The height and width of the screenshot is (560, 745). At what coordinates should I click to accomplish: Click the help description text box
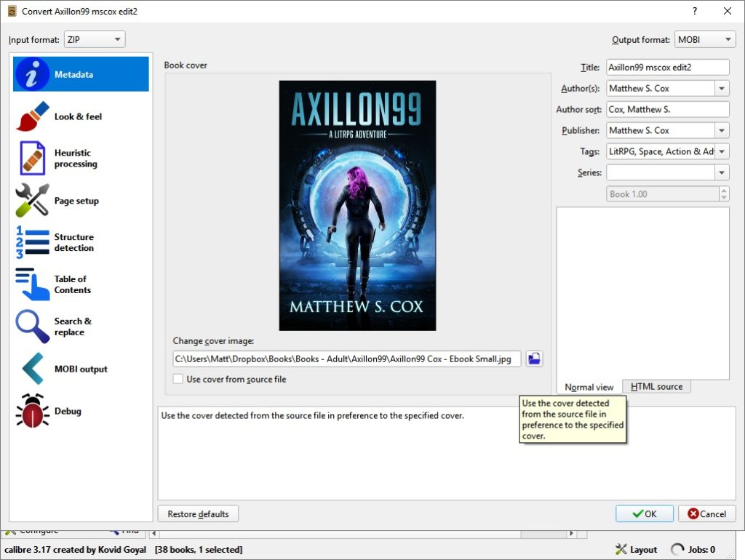[x=447, y=452]
